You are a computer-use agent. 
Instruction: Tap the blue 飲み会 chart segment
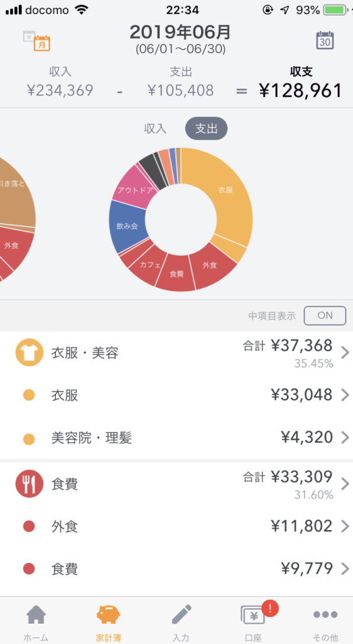[128, 226]
